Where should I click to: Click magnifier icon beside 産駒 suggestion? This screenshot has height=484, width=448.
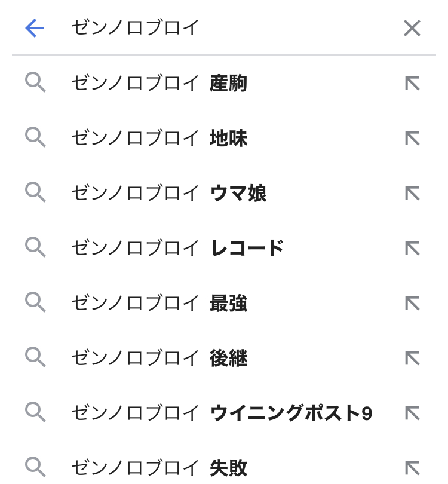[x=35, y=83]
